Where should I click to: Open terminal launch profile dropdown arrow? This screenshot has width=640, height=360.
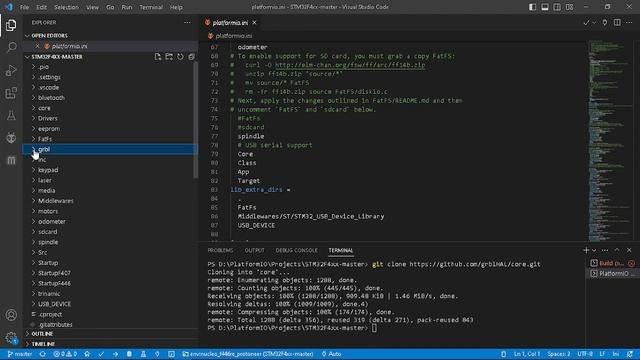point(594,250)
